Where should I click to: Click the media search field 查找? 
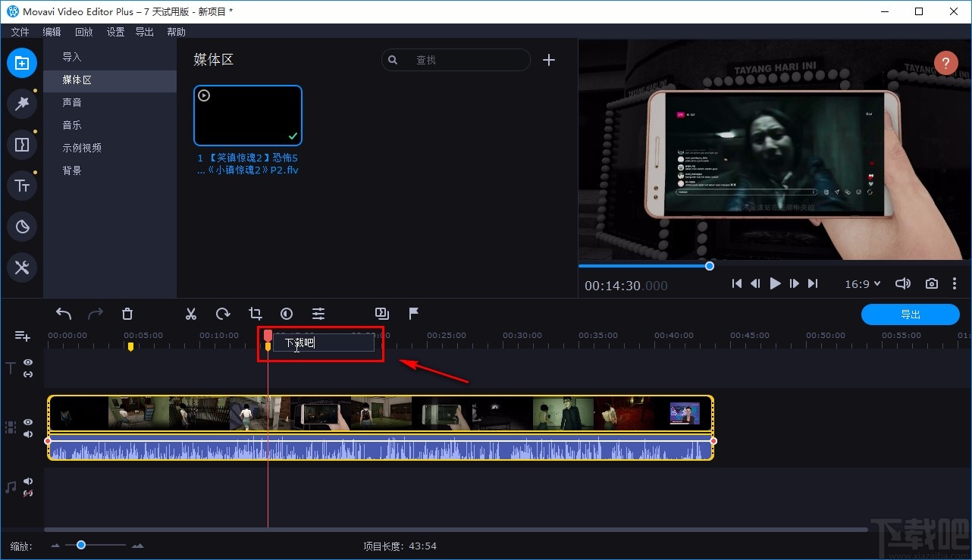pos(456,60)
